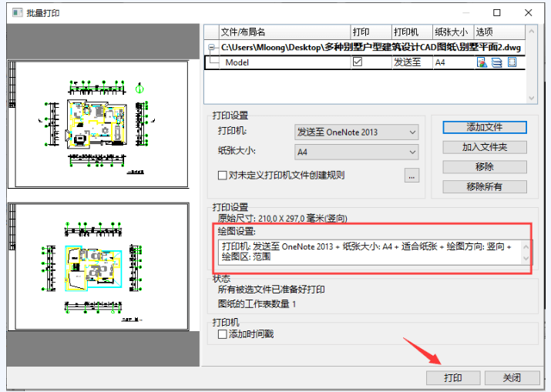This screenshot has width=551, height=392.
Task: Select the lower floor plan preview thumbnail
Action: tap(99, 266)
